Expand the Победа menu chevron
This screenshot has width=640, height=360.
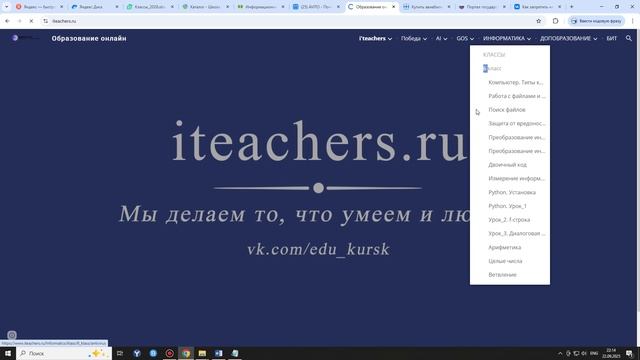pos(425,39)
